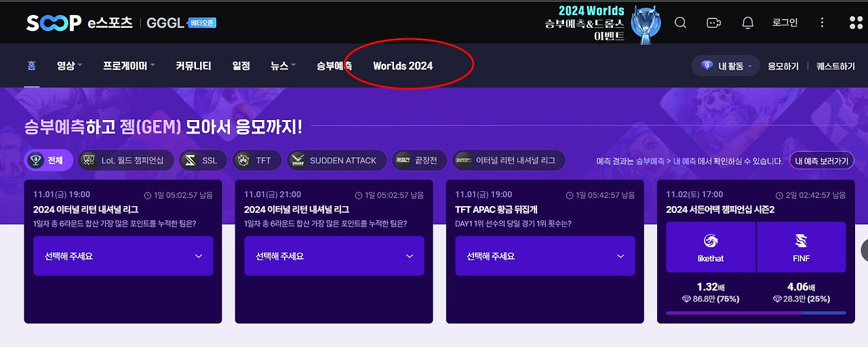Go to the 홈 tab

tap(31, 66)
